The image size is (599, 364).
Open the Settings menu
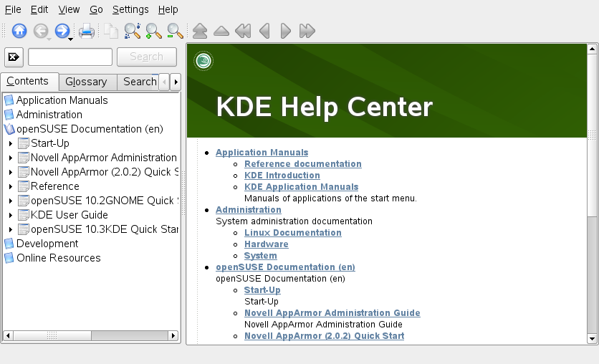130,9
